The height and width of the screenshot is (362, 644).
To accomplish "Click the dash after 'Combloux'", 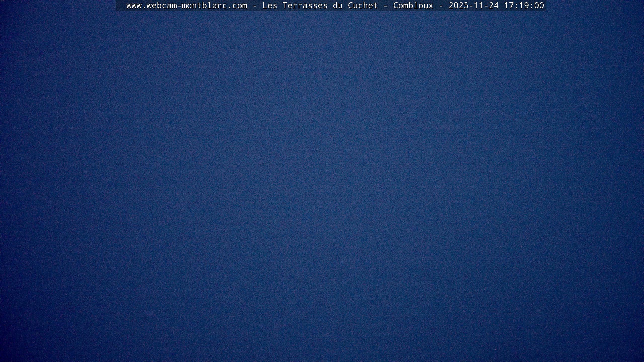I will pos(441,6).
